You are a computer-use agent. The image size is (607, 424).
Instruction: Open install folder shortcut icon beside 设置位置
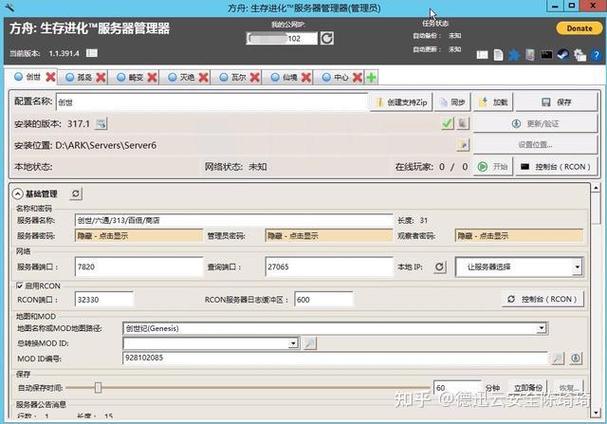pos(463,145)
